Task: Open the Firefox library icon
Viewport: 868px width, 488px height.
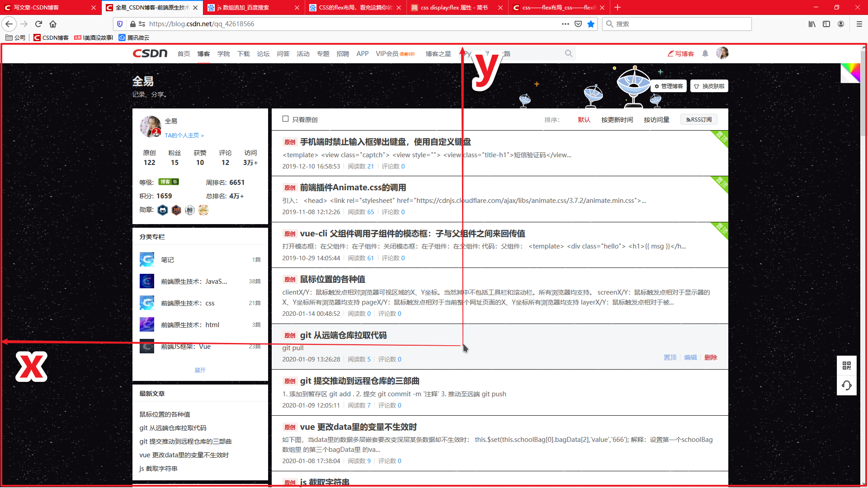Action: pos(812,24)
